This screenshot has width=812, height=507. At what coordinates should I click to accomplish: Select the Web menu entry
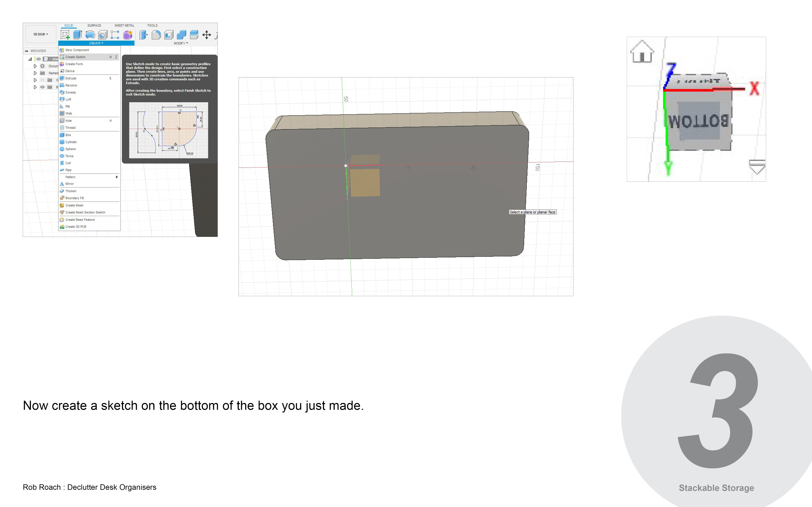[89, 114]
